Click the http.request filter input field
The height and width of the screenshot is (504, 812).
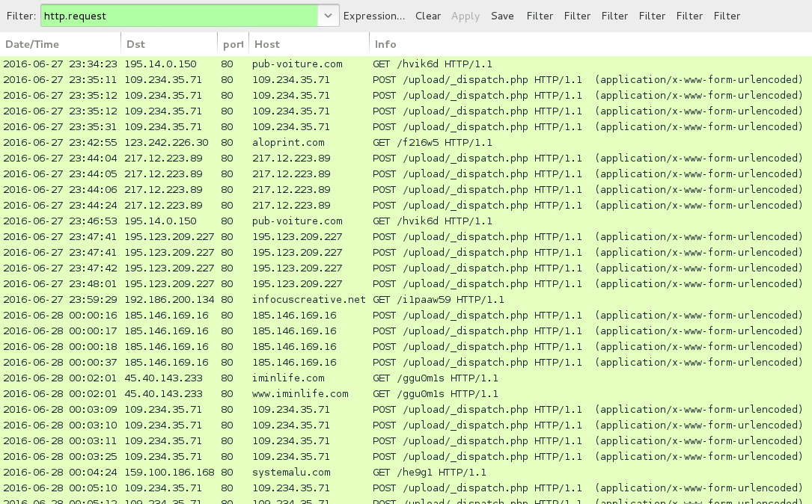180,16
